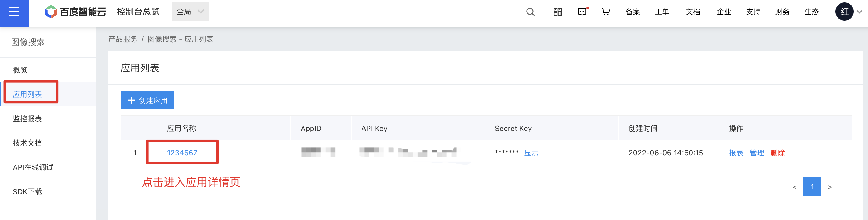868x220 pixels.
Task: Select 监控报表 in the sidebar
Action: coord(27,119)
